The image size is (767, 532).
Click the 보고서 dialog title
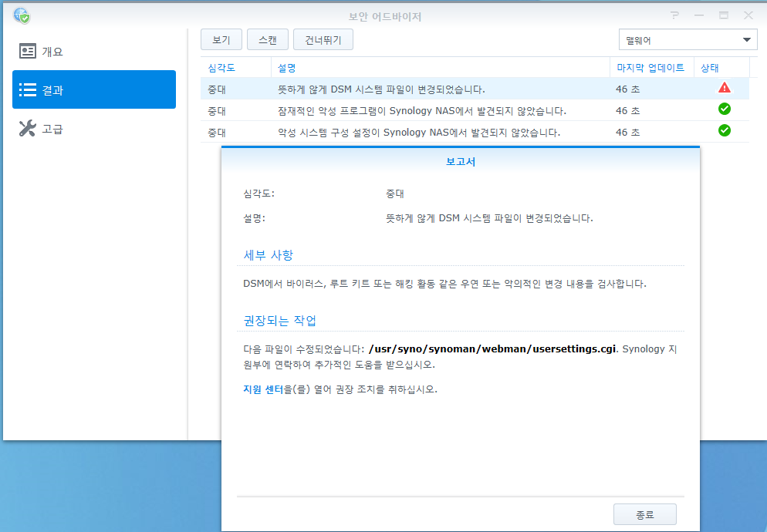tap(461, 161)
